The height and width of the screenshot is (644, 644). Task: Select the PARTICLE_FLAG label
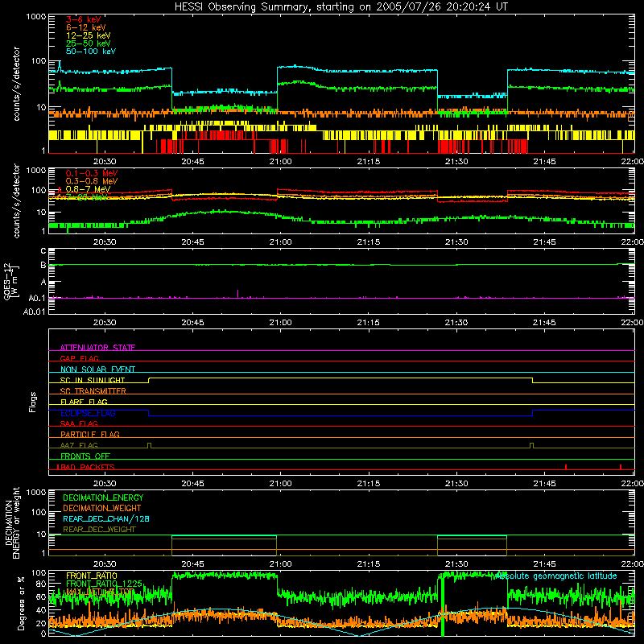(x=90, y=434)
